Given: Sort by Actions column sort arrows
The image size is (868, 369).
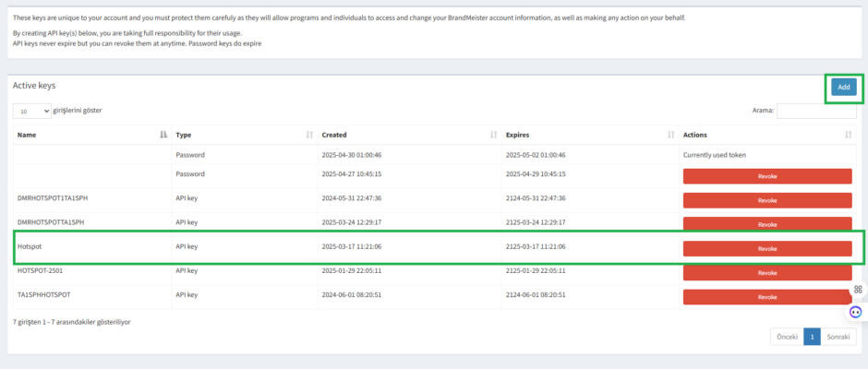Looking at the screenshot, I should (x=849, y=135).
